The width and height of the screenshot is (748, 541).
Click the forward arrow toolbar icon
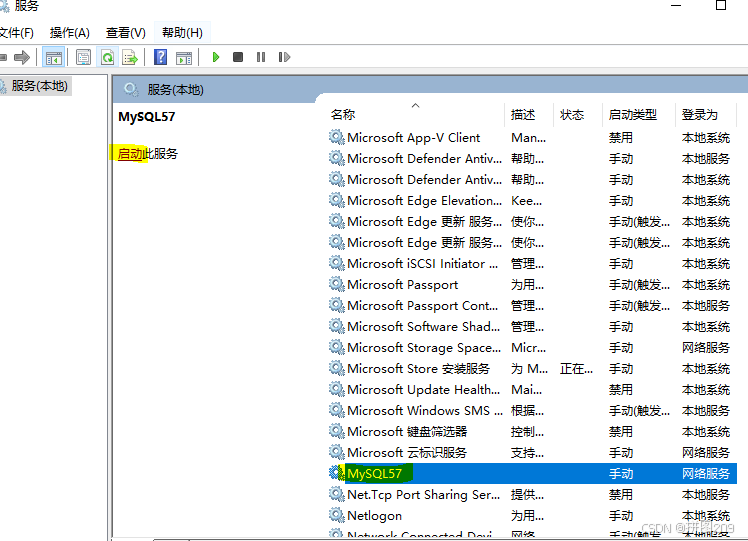pos(22,58)
